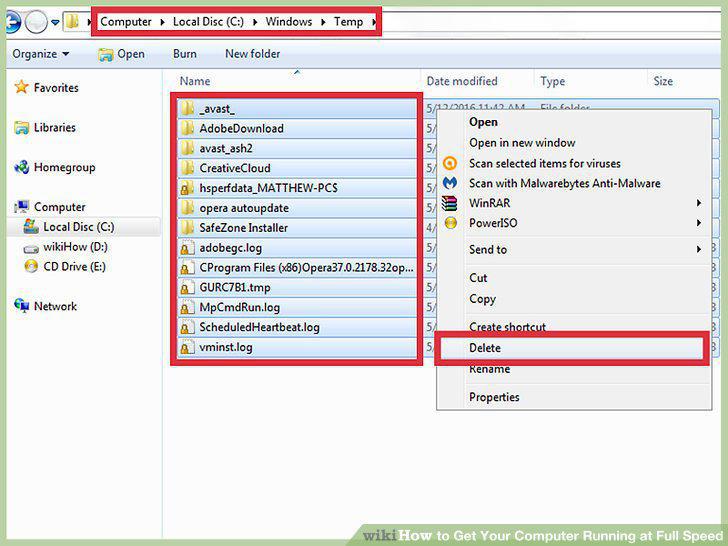Click the wikiHow (D:) drive icon

tap(31, 247)
